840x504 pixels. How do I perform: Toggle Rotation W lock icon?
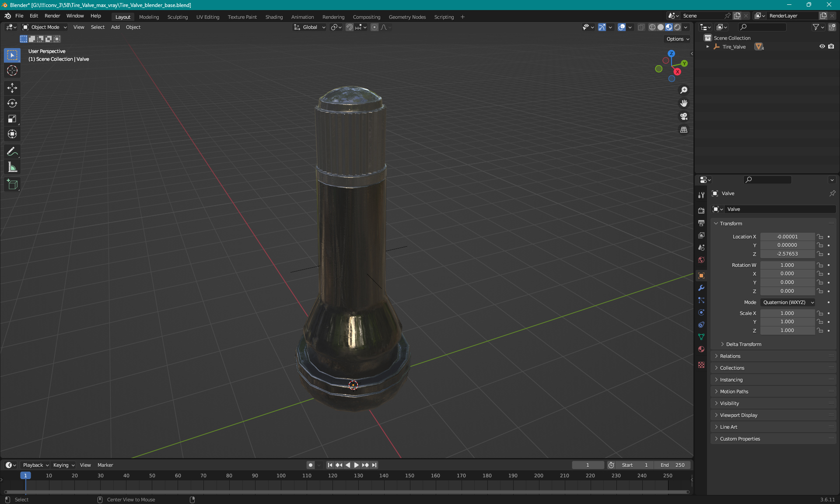point(820,265)
